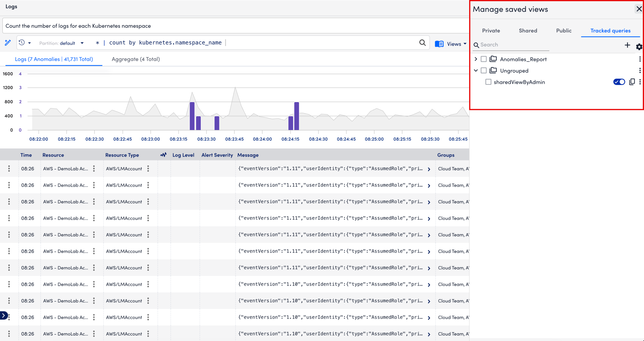Open resource type options in first log row
Image resolution: width=644 pixels, height=341 pixels.
(x=148, y=168)
